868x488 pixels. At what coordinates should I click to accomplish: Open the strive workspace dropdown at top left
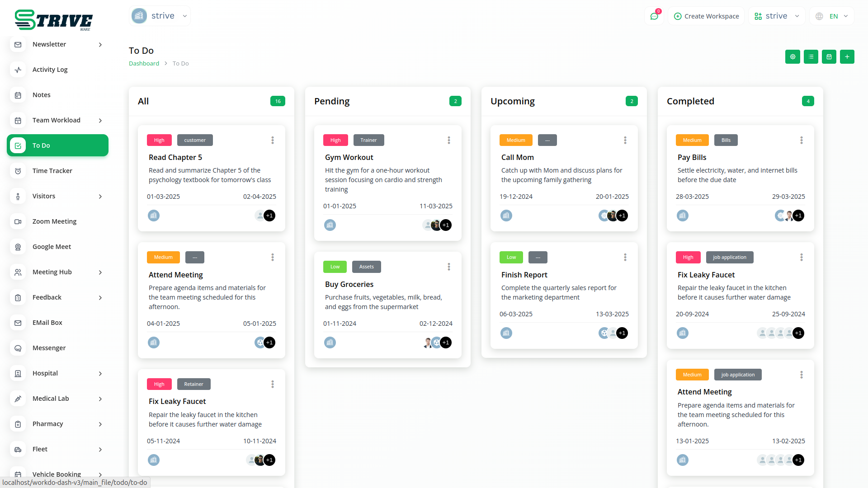pos(160,16)
